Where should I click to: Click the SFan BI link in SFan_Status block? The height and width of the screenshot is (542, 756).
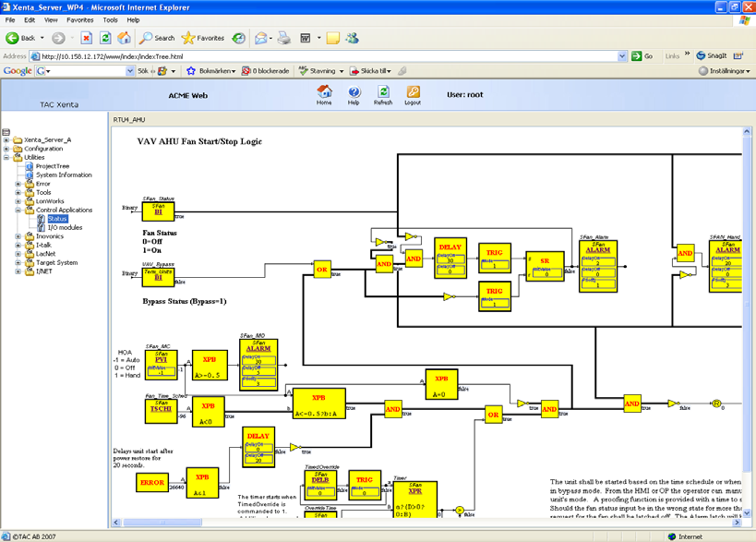click(158, 211)
